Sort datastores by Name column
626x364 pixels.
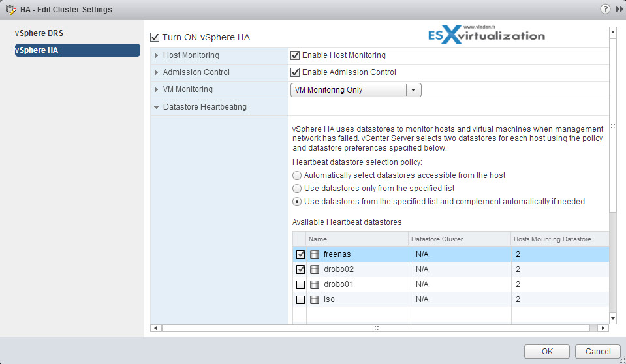click(x=357, y=239)
